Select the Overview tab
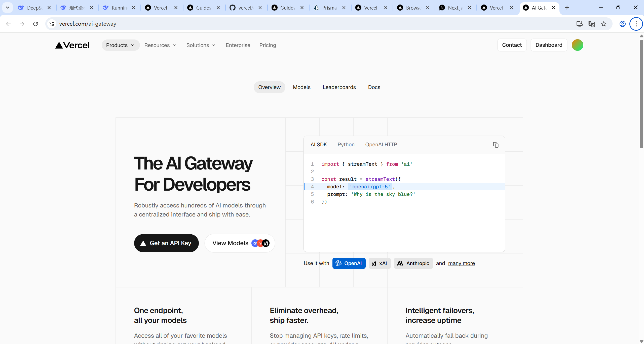Image resolution: width=644 pixels, height=344 pixels. point(269,87)
